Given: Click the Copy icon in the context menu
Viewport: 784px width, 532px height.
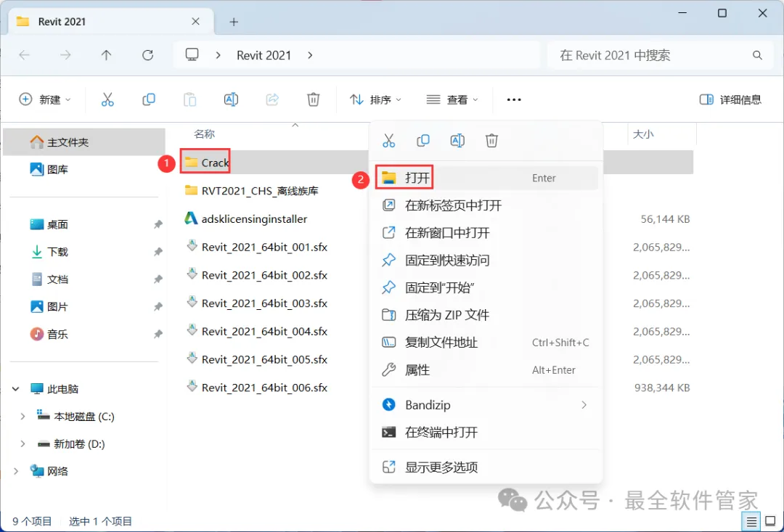Looking at the screenshot, I should [x=423, y=141].
